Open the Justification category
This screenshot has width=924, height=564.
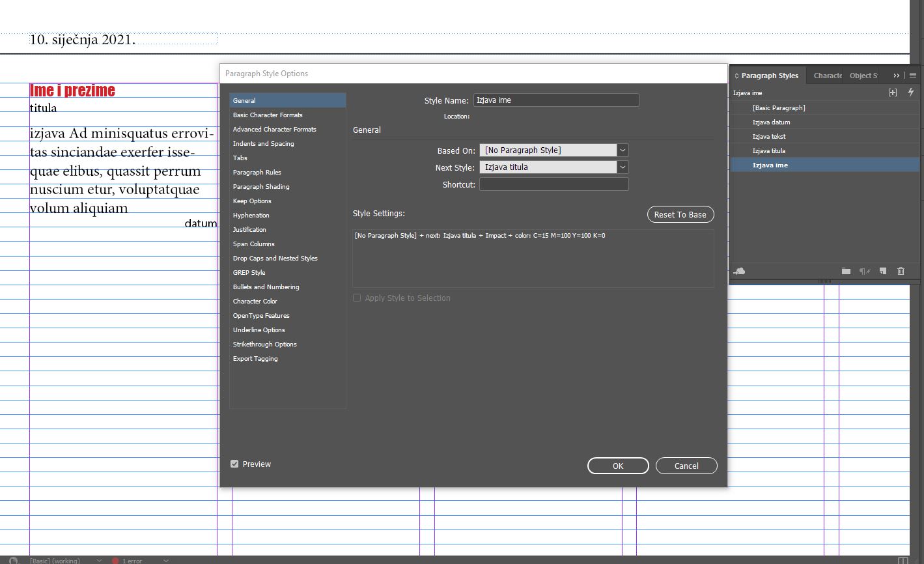point(287,229)
